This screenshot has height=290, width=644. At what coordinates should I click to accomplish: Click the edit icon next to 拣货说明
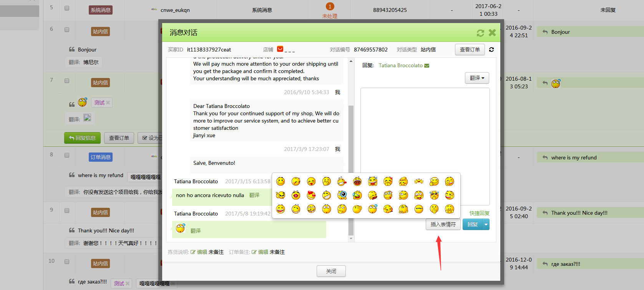pyautogui.click(x=193, y=252)
